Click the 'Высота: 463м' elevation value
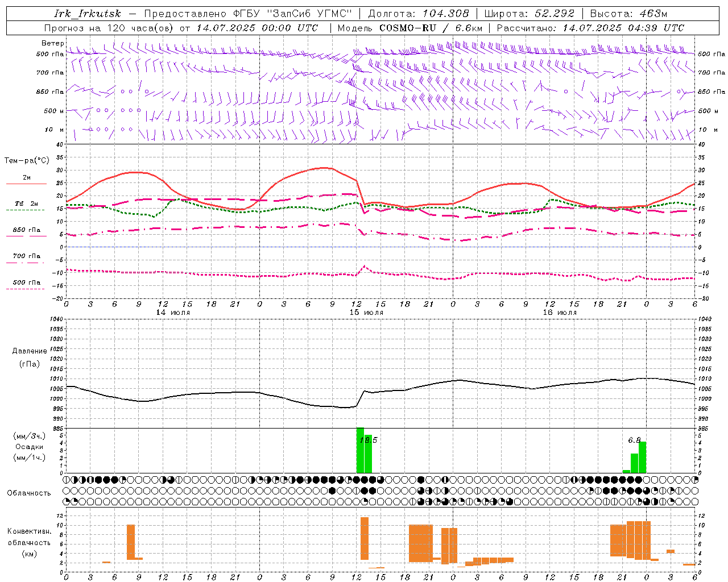Image resolution: width=728 pixels, height=582 pixels. [x=628, y=14]
